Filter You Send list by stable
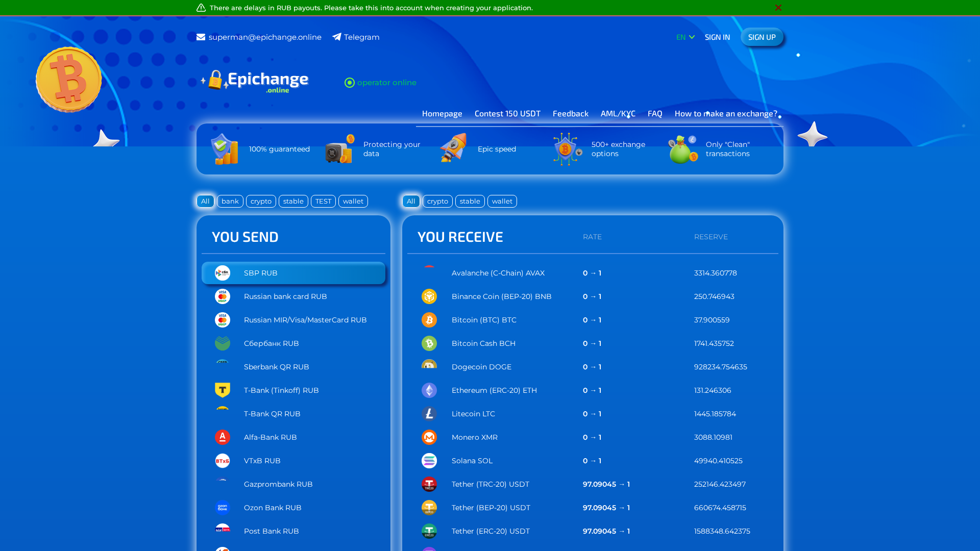 click(x=293, y=201)
